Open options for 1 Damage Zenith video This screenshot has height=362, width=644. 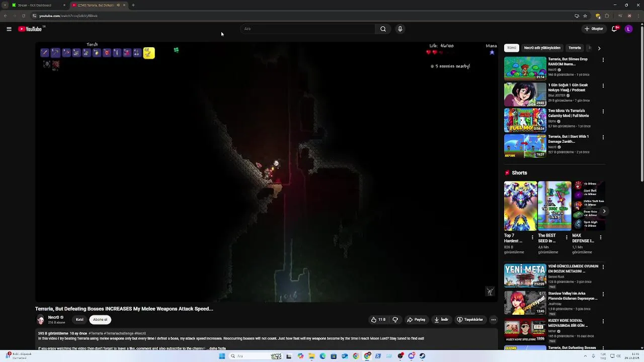pos(603,137)
